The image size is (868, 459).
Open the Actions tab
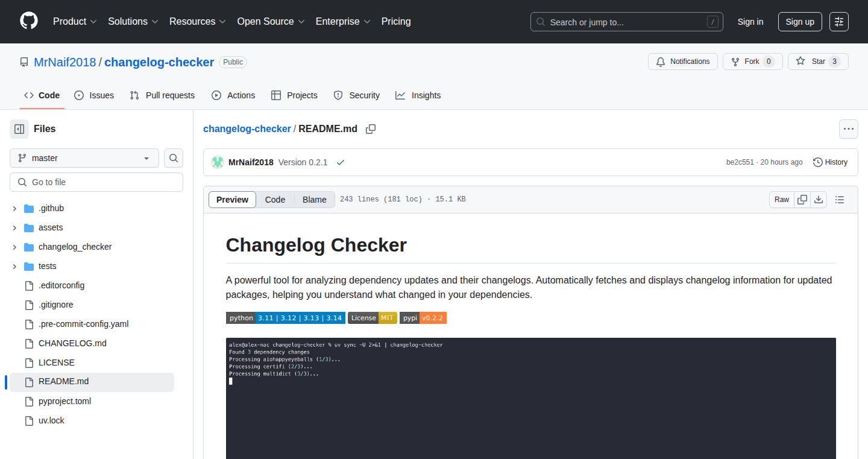(233, 95)
